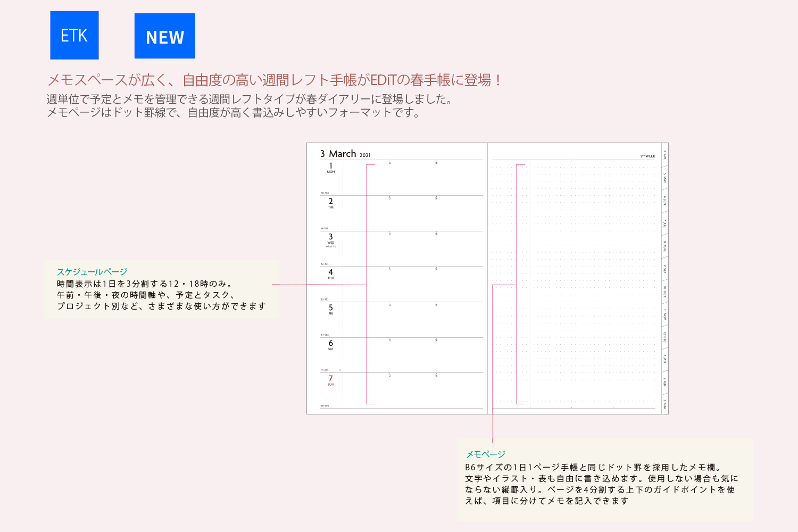Click the 11 NOV index tab
Viewport: 798px width, 532px height.
tap(665, 314)
